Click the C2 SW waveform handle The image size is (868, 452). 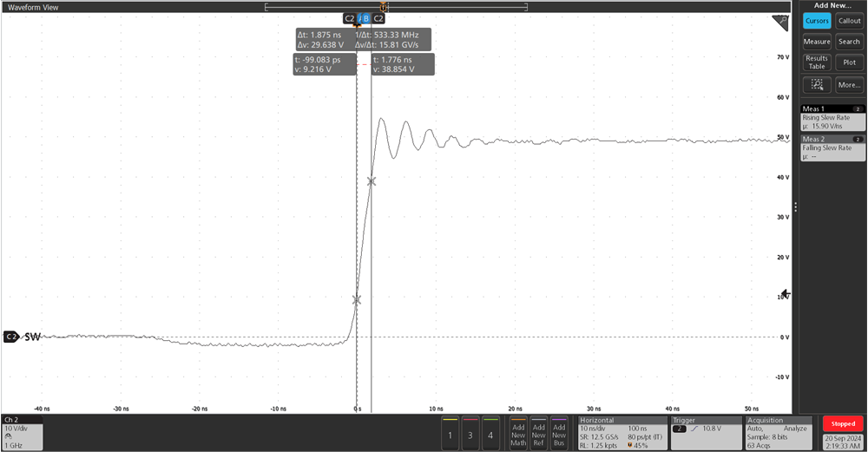[22, 337]
